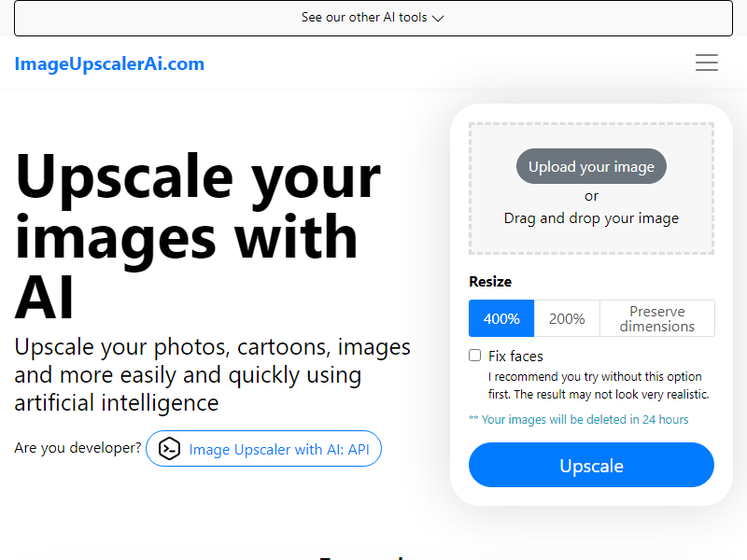
Task: Select the "Preserve dimensions" option
Action: [657, 318]
